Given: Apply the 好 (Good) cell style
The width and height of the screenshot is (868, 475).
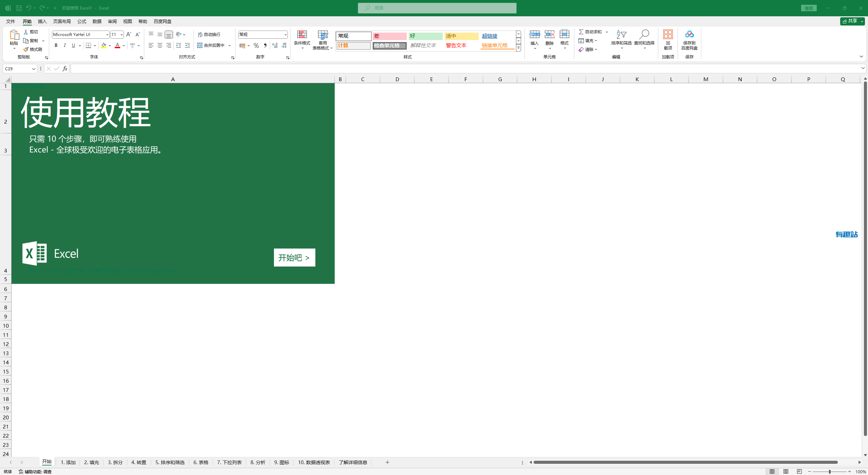Looking at the screenshot, I should (425, 36).
